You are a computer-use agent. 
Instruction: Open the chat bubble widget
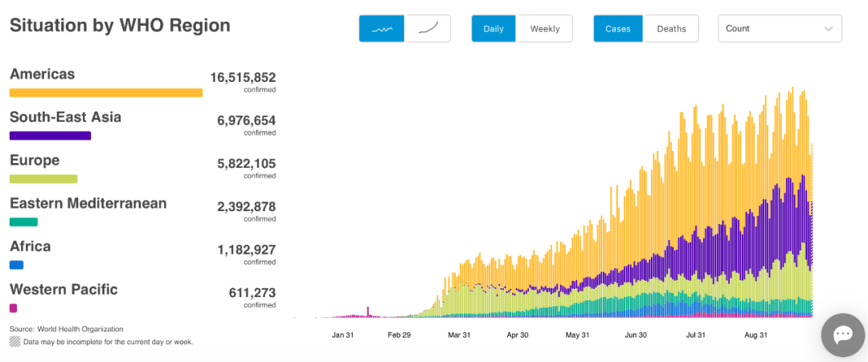tap(842, 335)
